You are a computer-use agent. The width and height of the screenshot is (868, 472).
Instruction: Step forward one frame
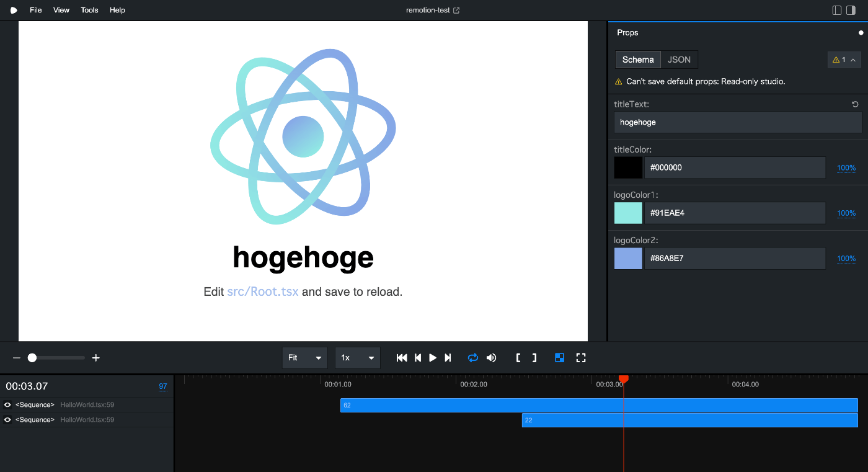[448, 358]
